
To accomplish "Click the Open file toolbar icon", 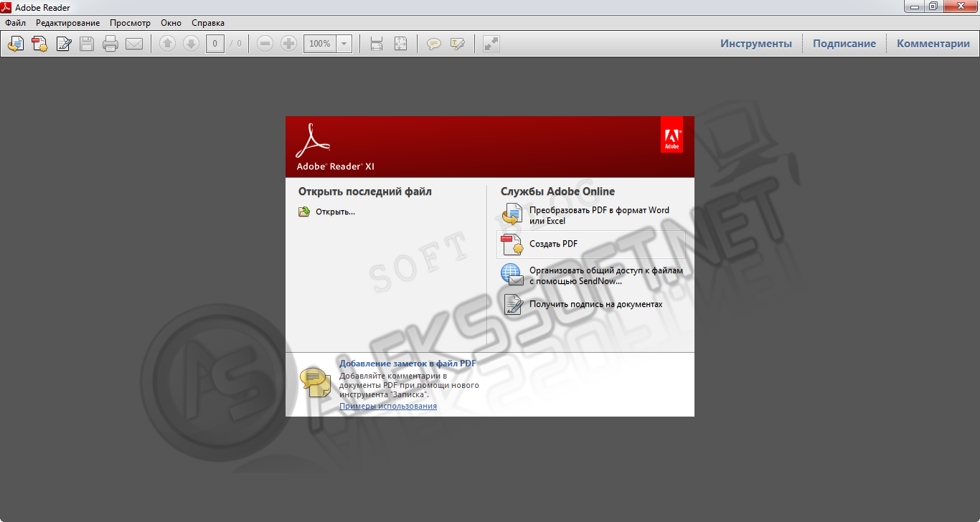I will 16,44.
